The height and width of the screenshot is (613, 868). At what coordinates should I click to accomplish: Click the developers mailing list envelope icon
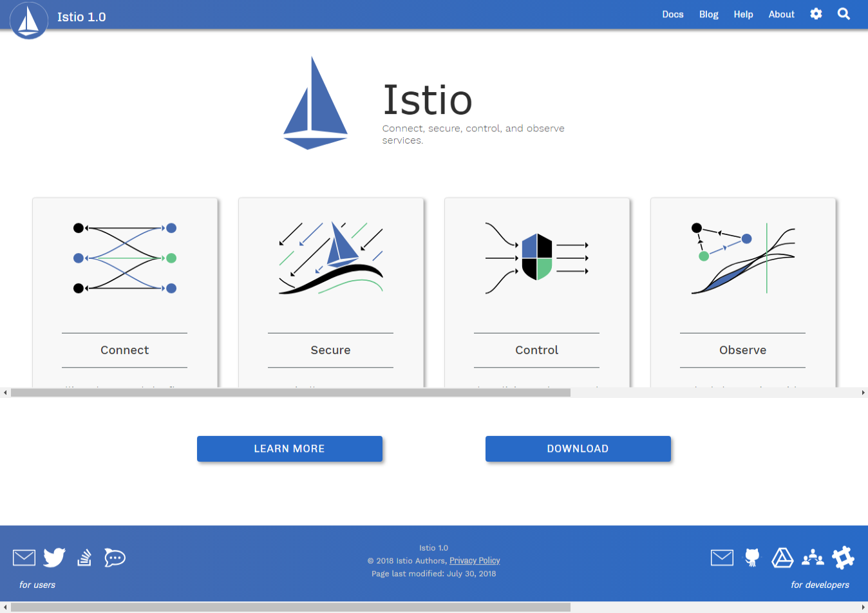722,557
